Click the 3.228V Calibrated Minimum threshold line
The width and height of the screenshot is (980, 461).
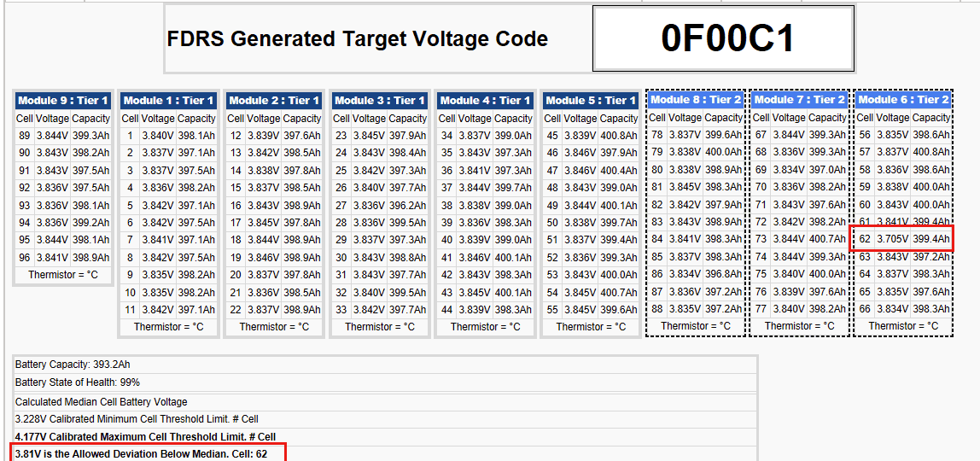click(x=137, y=419)
